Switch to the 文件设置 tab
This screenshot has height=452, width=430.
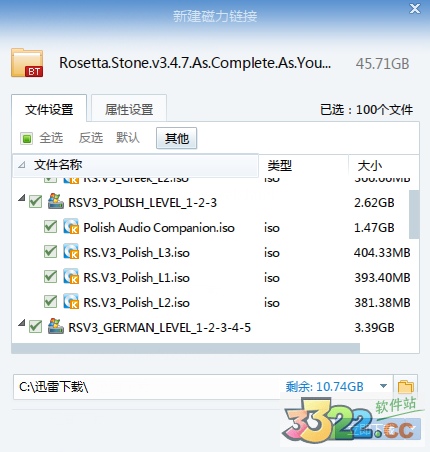coord(49,109)
